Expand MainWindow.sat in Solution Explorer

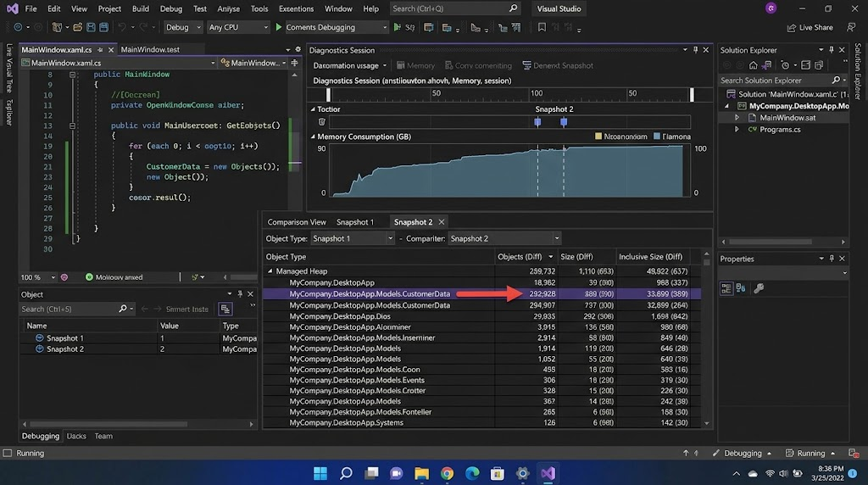point(737,117)
